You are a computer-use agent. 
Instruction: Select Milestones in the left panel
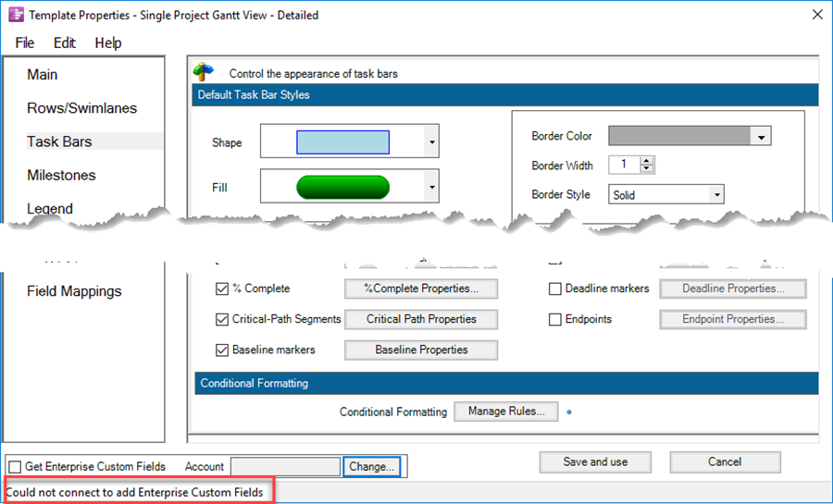(x=61, y=175)
